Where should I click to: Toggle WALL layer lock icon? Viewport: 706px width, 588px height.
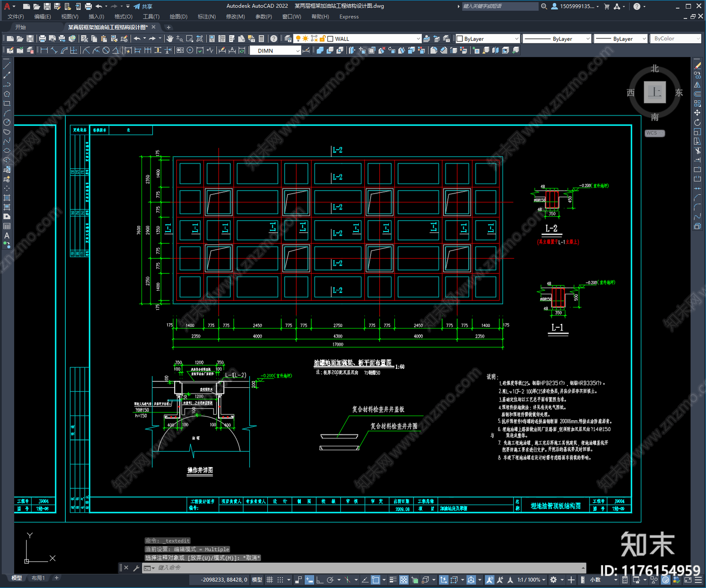coord(322,39)
